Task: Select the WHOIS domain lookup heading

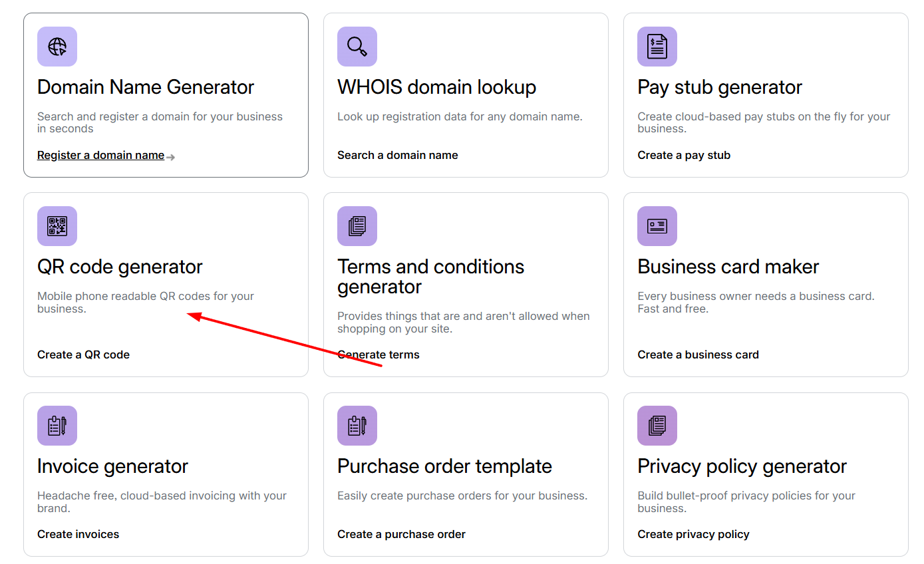Action: (x=436, y=87)
